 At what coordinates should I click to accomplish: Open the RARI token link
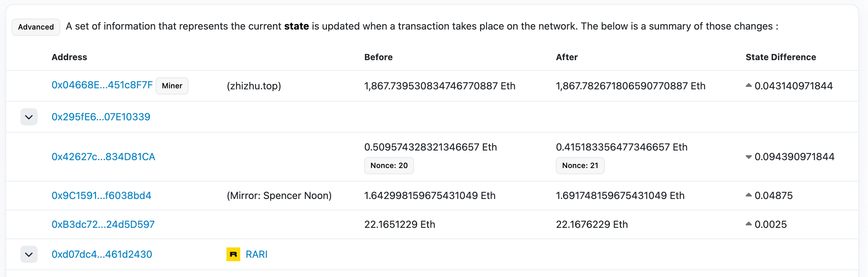(256, 254)
